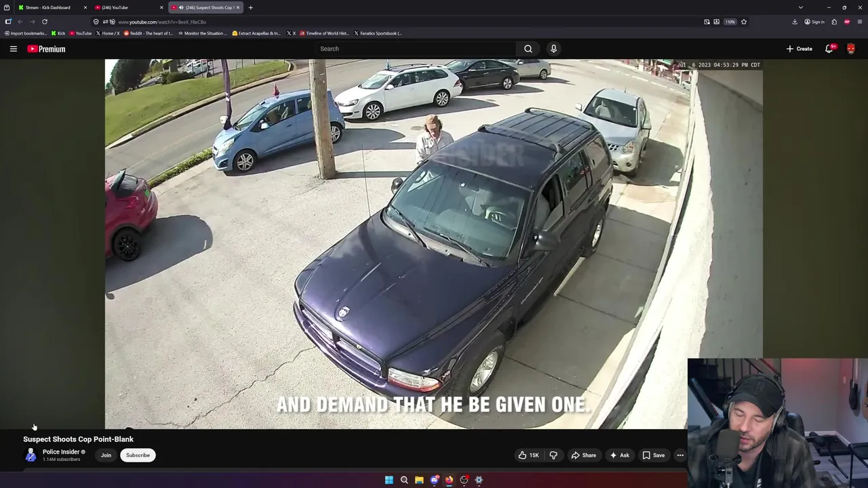Open YouTube account avatar menu
The height and width of the screenshot is (488, 868).
click(x=851, y=49)
